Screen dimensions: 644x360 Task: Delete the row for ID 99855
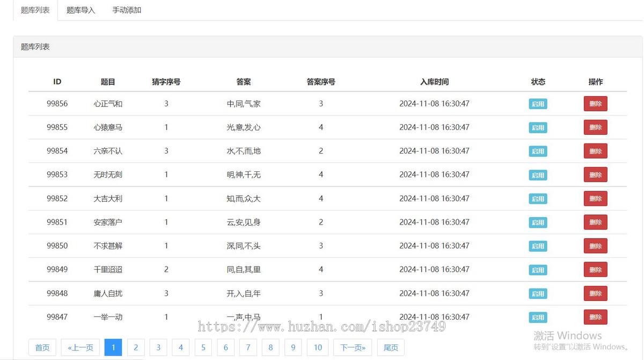[595, 127]
